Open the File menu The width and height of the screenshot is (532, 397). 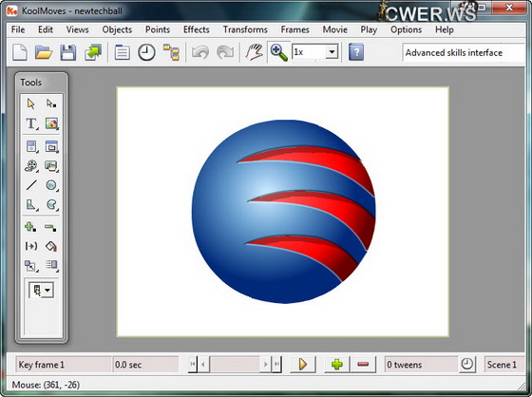18,29
